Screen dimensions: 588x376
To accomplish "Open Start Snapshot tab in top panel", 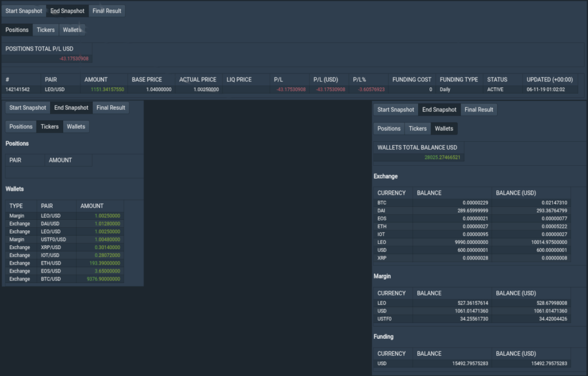I will [x=24, y=11].
